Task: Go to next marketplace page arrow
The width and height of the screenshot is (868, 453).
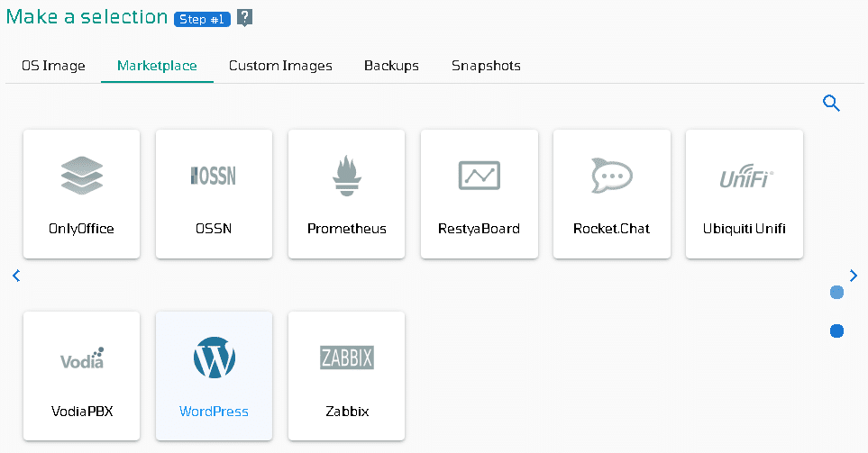Action: point(853,276)
